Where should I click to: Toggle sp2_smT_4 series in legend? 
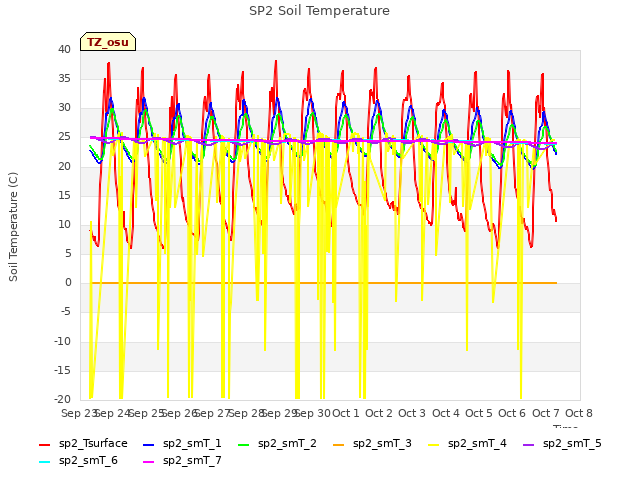coord(467,443)
